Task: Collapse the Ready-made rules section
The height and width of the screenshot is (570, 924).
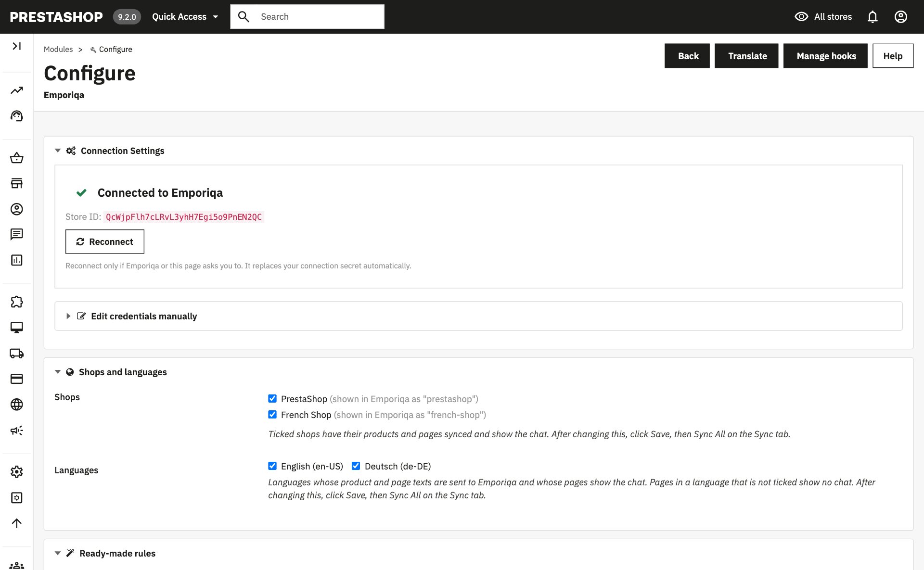Action: coord(105,553)
